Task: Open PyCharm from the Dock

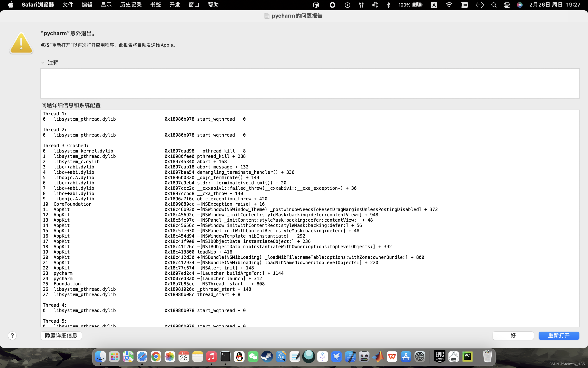Action: tap(468, 357)
